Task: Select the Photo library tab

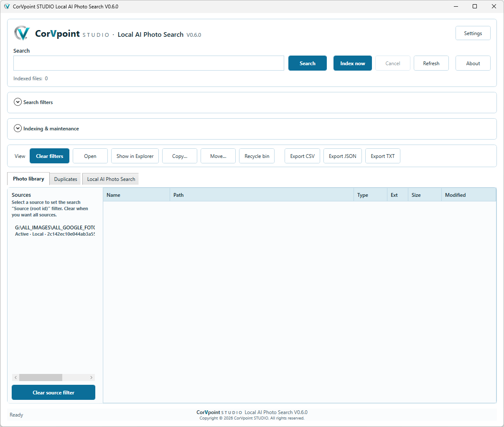Action: coord(28,178)
